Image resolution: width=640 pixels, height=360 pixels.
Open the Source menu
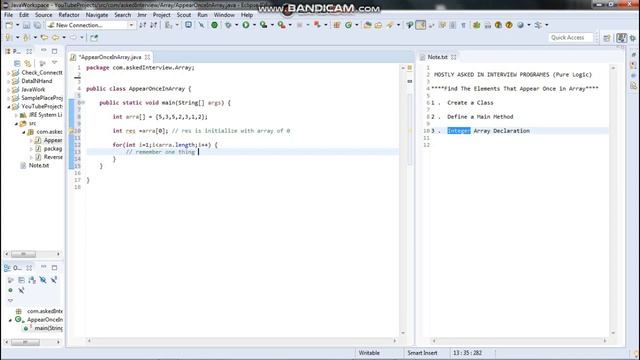click(x=43, y=15)
